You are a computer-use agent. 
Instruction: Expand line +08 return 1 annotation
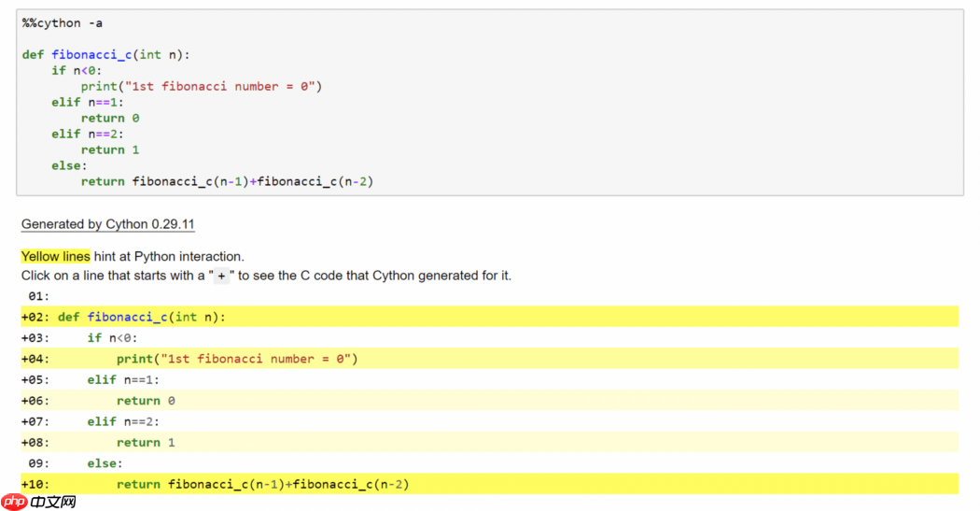point(489,442)
